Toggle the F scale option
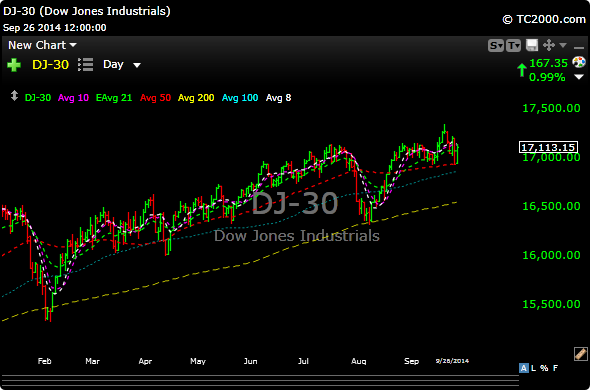Screen dimensions: 590x390 (x=555, y=368)
